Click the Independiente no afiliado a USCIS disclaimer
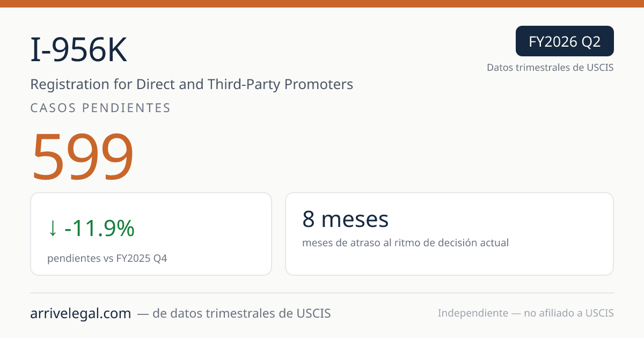Image resolution: width=644 pixels, height=338 pixels. [x=526, y=313]
